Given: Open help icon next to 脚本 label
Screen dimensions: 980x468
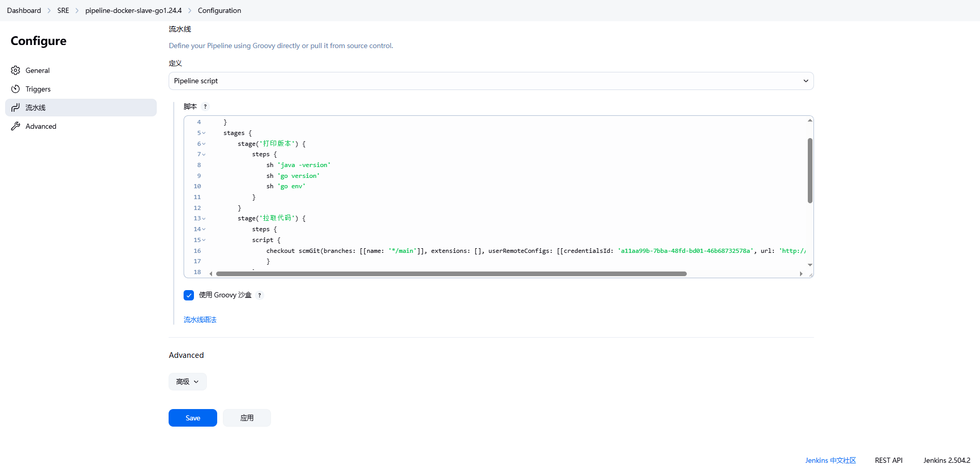Looking at the screenshot, I should click(205, 107).
